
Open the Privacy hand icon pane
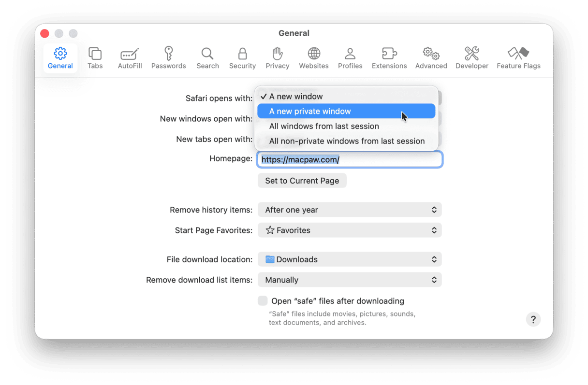277,58
